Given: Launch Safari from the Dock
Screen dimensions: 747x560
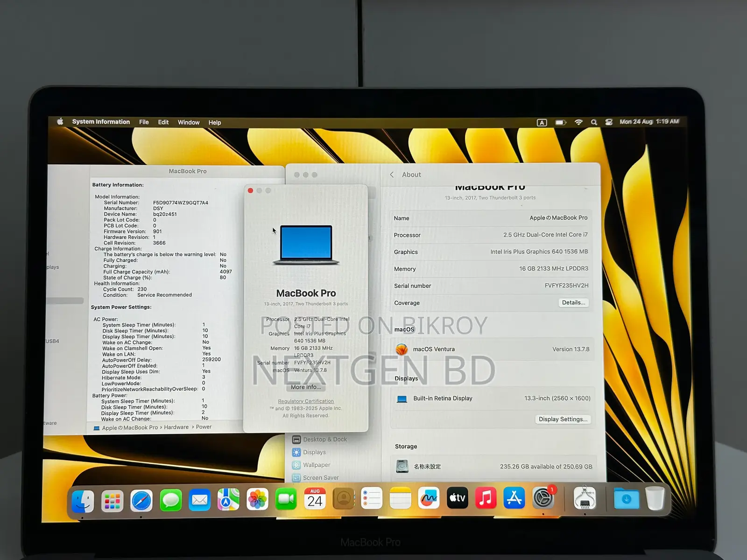Looking at the screenshot, I should pyautogui.click(x=141, y=501).
